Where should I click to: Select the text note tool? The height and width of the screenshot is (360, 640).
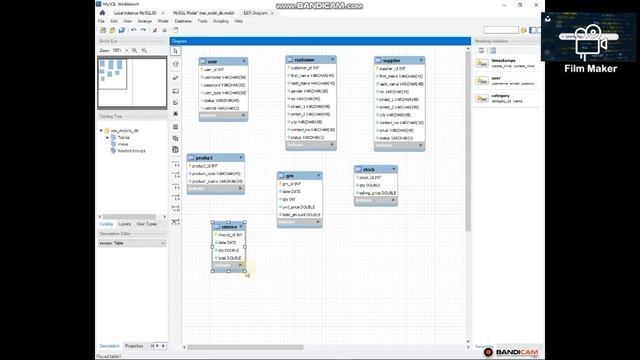click(176, 102)
